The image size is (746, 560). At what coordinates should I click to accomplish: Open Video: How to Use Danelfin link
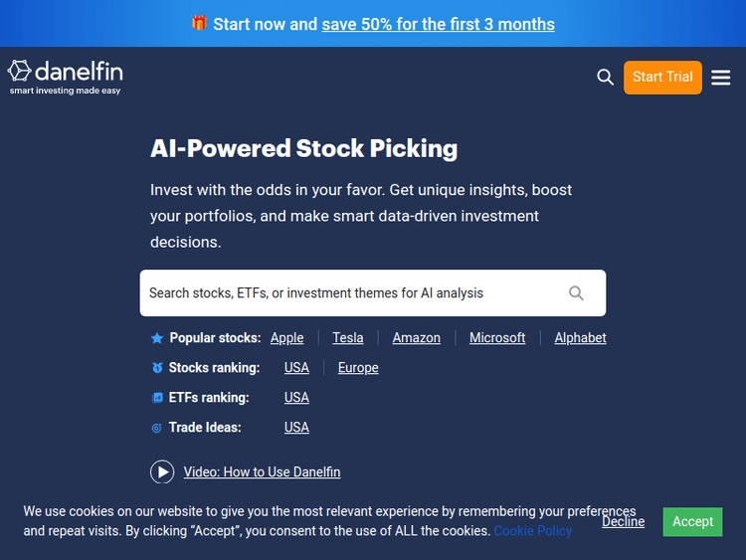[x=262, y=472]
